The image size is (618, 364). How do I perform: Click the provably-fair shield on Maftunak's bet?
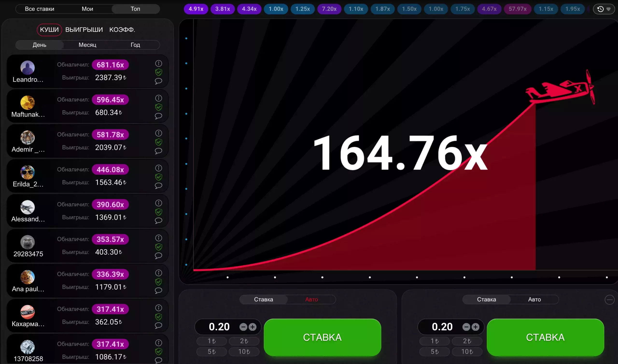pos(159,107)
